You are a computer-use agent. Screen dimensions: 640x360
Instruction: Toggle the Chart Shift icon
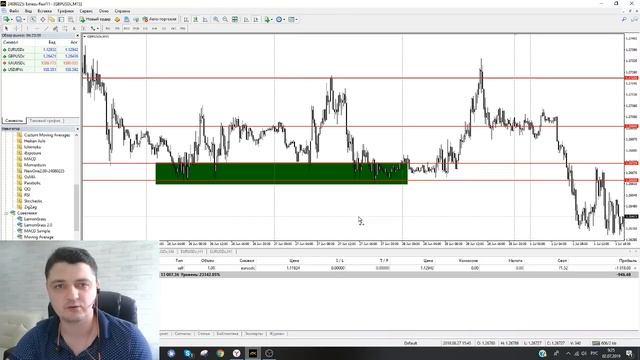256,19
